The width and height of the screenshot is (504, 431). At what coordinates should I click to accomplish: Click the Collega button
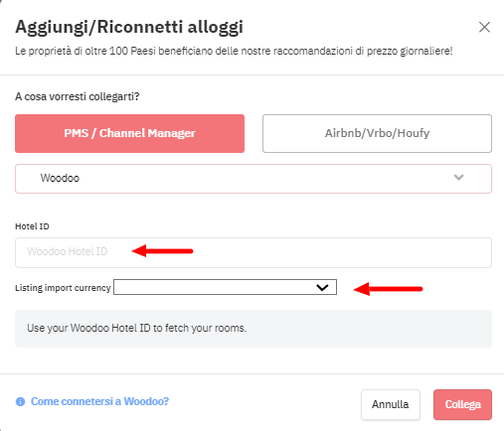click(462, 404)
